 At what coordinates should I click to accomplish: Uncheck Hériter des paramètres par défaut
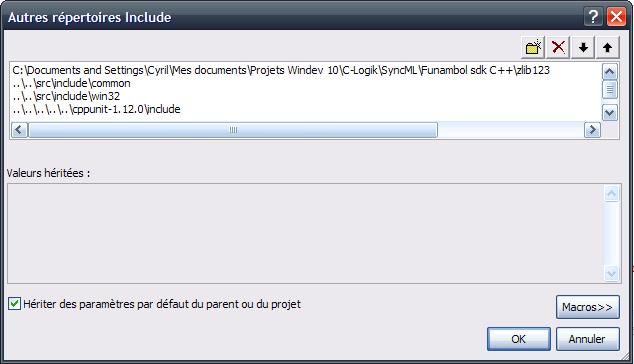[x=14, y=303]
